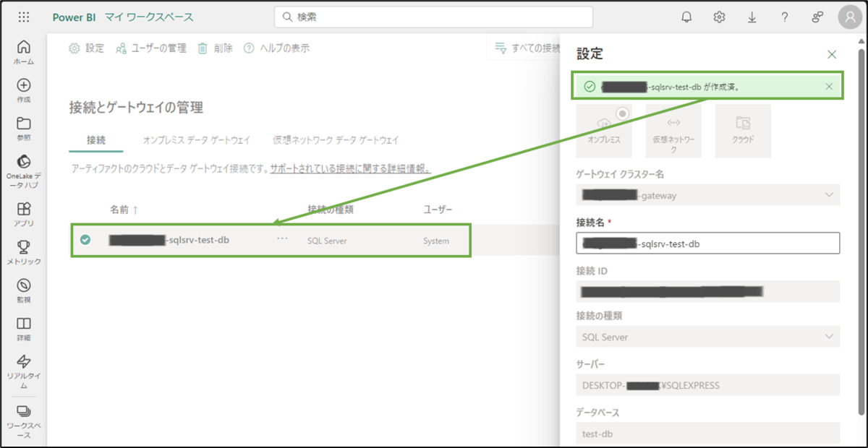The image size is (868, 448).
Task: Click the ユーザー column header
Action: click(x=438, y=210)
